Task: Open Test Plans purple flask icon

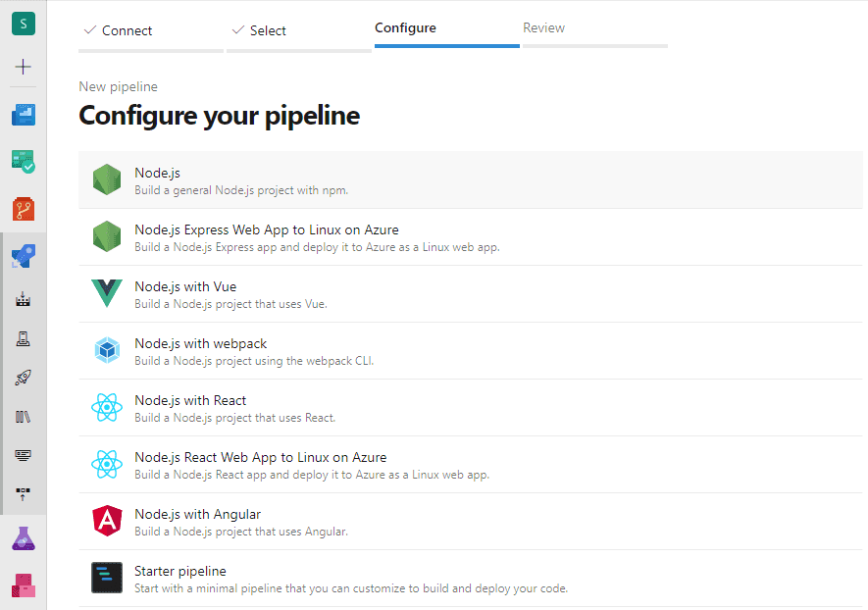Action: tap(24, 538)
